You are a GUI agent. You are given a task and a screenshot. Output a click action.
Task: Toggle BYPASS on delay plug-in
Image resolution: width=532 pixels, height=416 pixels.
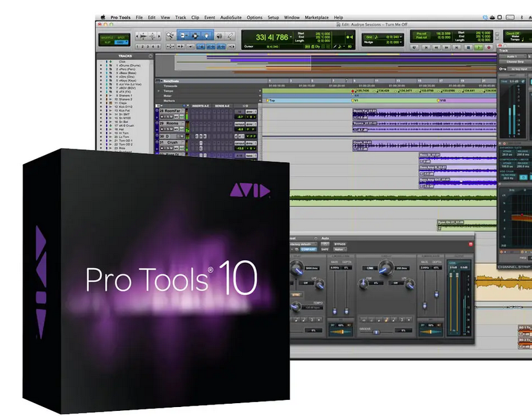pyautogui.click(x=340, y=244)
